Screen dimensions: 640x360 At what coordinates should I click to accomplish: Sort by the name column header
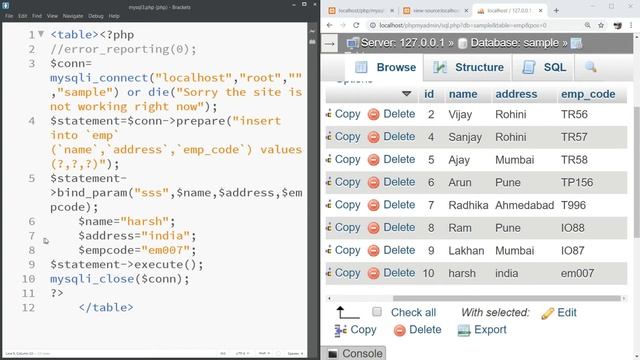coord(463,94)
